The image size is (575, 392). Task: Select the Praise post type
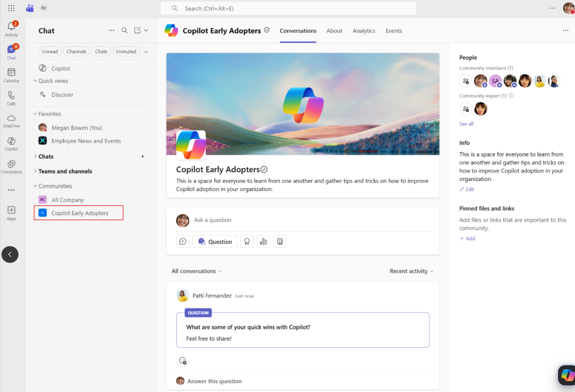[x=247, y=241]
